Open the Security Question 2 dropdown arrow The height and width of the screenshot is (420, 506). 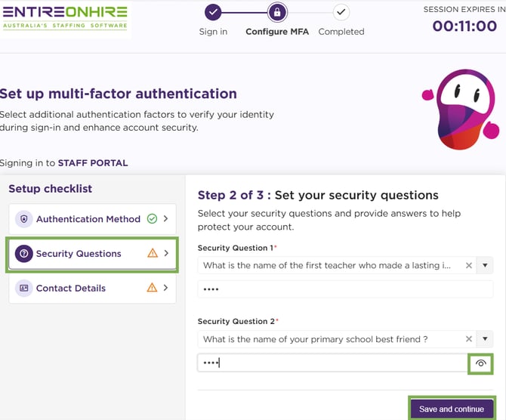(x=484, y=340)
